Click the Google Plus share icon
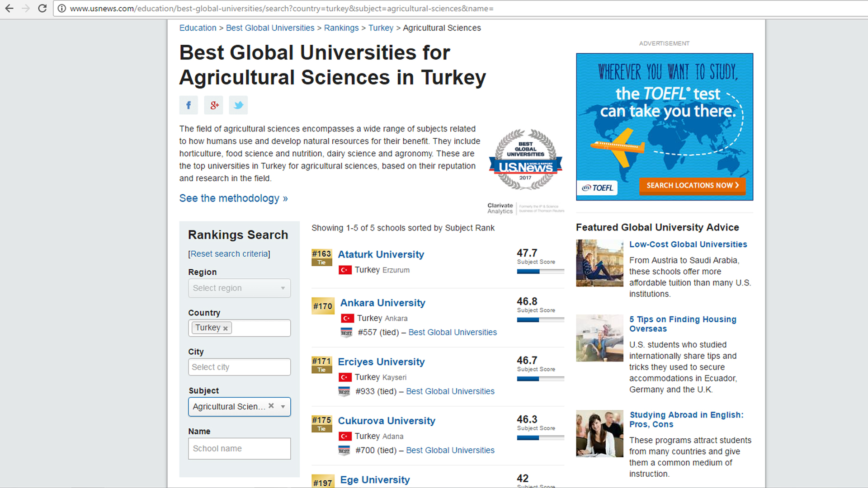The height and width of the screenshot is (488, 868). (213, 105)
